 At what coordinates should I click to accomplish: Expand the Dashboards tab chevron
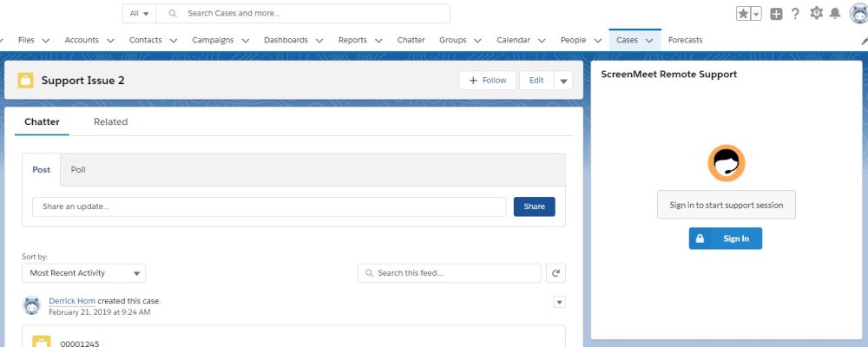[319, 41]
